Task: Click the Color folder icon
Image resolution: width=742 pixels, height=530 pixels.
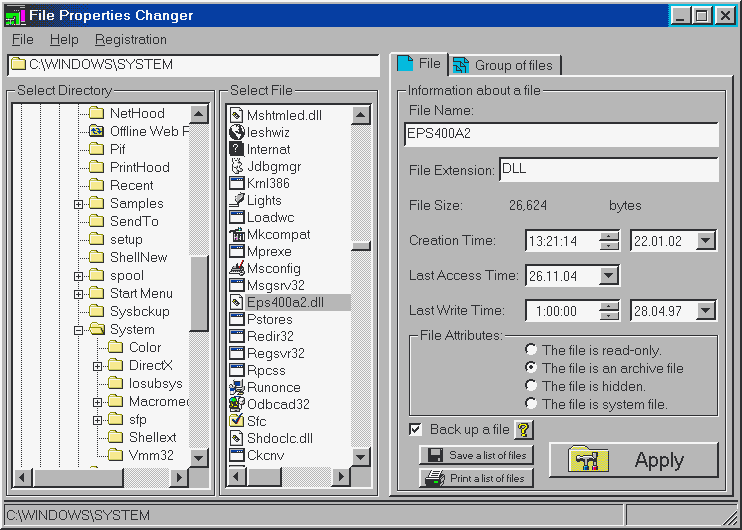Action: (115, 347)
